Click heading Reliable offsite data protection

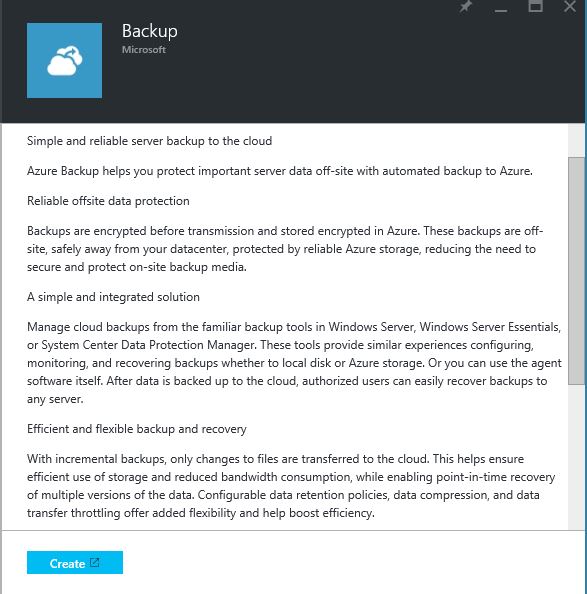(108, 201)
